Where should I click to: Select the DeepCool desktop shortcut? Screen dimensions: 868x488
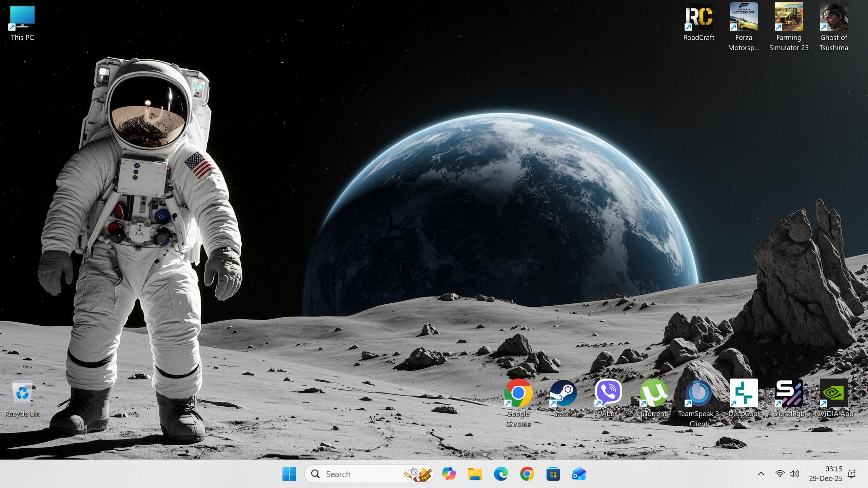744,393
